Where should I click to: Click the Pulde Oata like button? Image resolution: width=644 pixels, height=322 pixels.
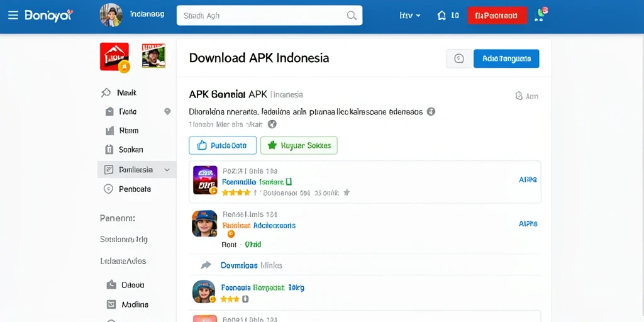pyautogui.click(x=223, y=145)
